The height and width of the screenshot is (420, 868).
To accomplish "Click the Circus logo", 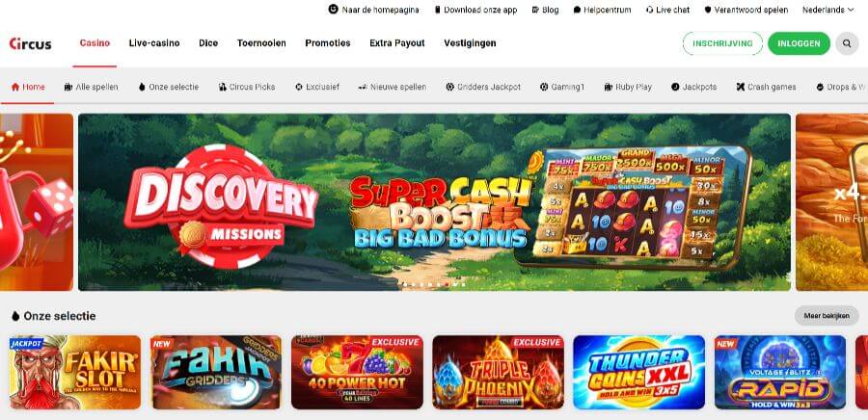I will (x=31, y=43).
